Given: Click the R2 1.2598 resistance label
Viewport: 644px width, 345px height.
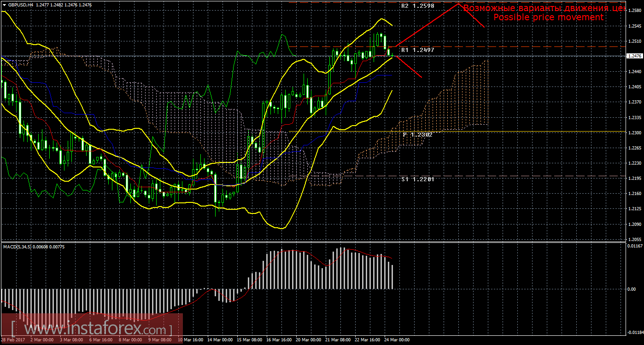Looking at the screenshot, I should [417, 6].
